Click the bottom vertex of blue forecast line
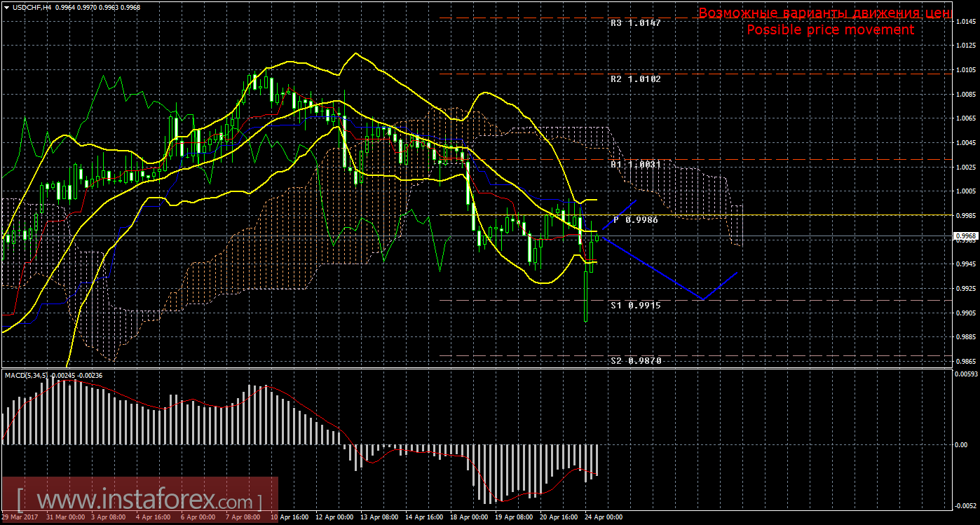This screenshot has width=980, height=525. [702, 299]
